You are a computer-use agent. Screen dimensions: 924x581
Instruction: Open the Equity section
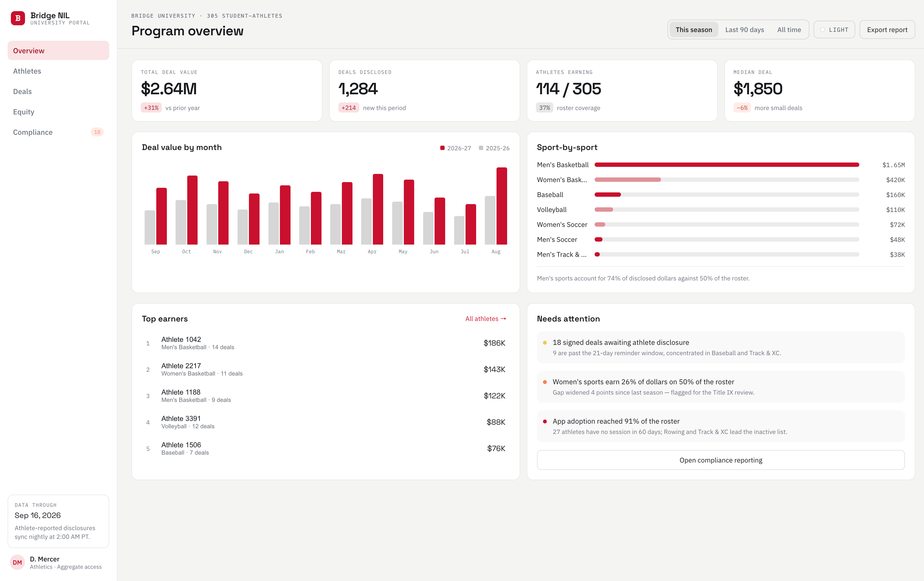coord(58,112)
